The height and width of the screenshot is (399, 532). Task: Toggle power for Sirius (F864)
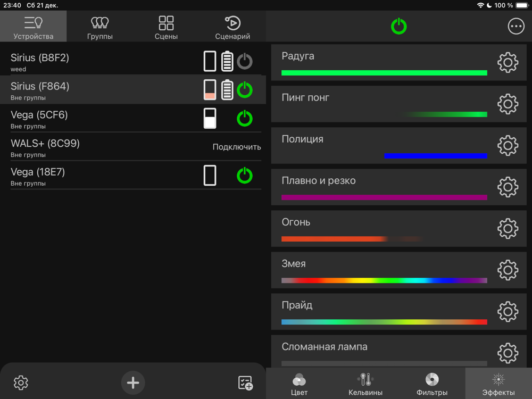point(244,90)
